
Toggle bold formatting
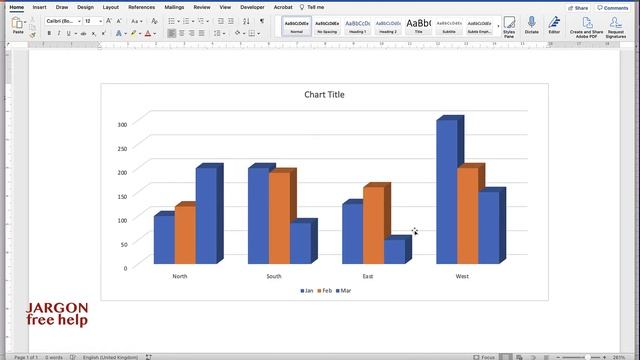(x=49, y=33)
